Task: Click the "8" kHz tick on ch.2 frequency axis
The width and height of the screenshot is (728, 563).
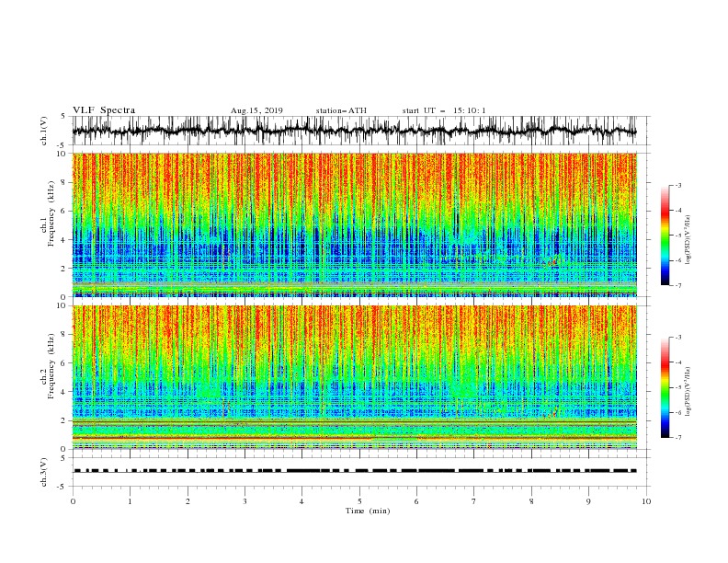Action: [64, 335]
